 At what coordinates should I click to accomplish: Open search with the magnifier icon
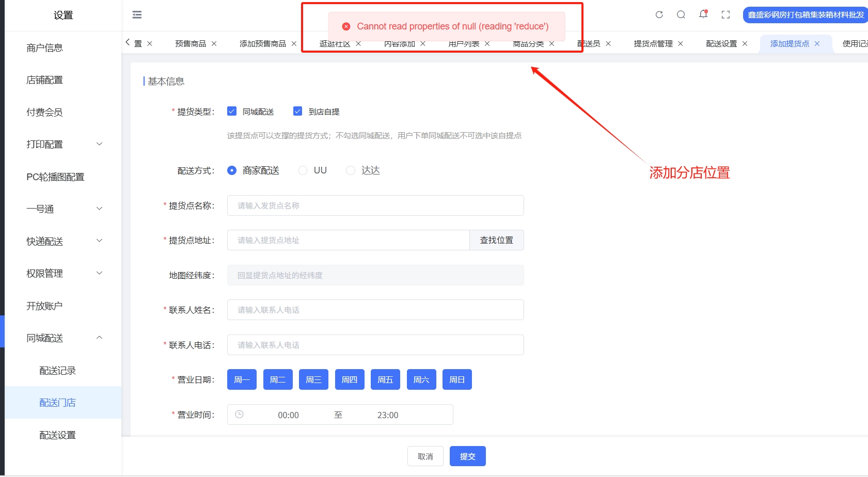click(x=681, y=15)
